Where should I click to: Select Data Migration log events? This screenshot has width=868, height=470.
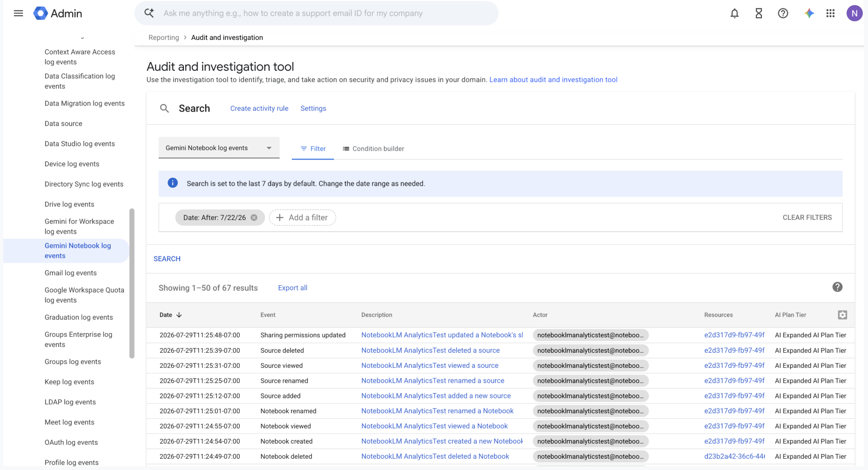tap(84, 104)
